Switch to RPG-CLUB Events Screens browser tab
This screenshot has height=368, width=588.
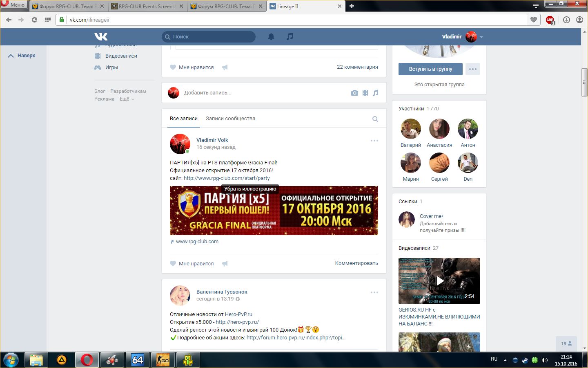[147, 6]
